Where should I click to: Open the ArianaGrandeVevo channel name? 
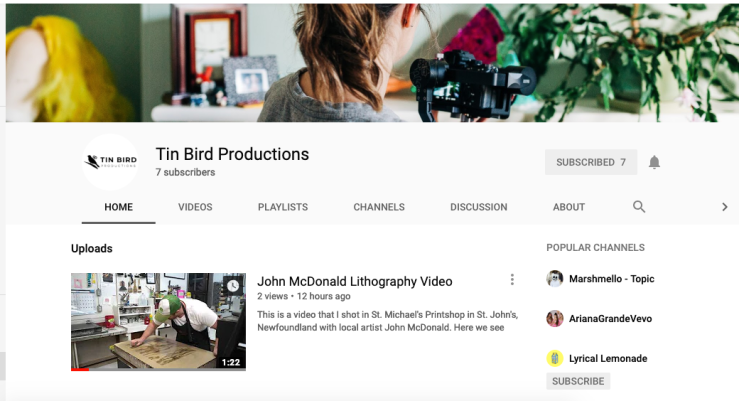click(610, 319)
